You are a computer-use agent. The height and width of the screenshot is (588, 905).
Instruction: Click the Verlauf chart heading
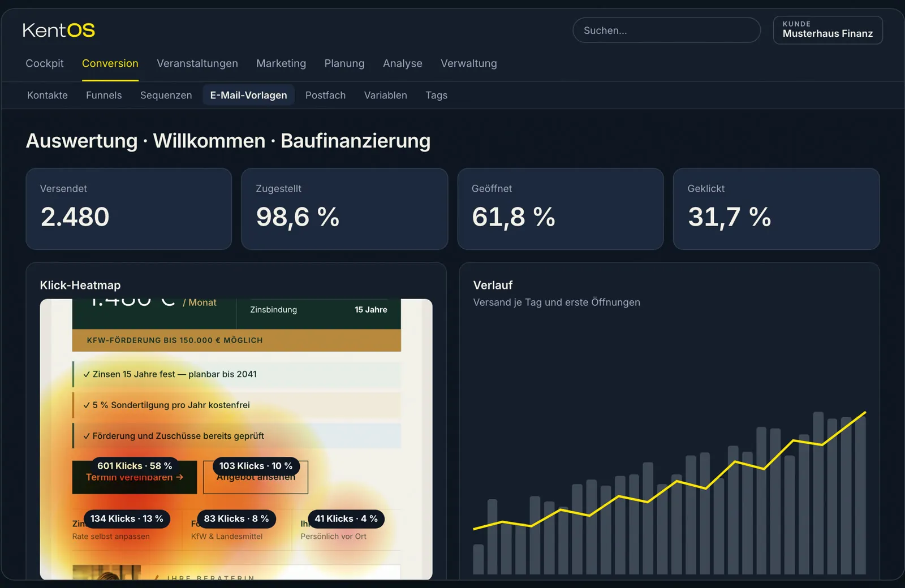tap(493, 285)
